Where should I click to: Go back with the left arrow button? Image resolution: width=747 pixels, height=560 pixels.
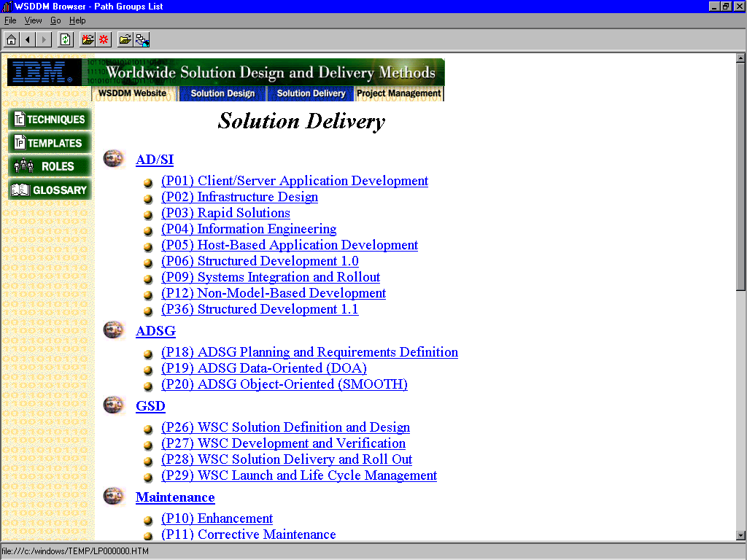(28, 39)
